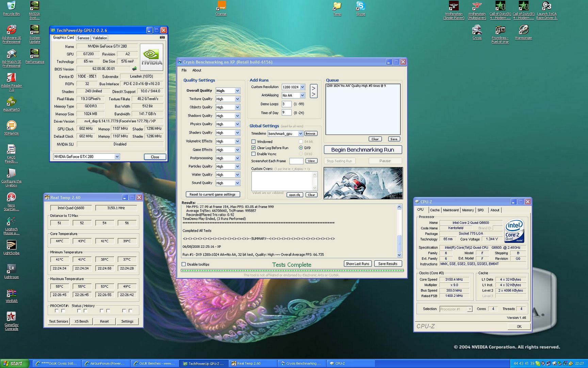Click XS Bench in Real Temp
Viewport: 588px width, 368px height.
click(81, 321)
